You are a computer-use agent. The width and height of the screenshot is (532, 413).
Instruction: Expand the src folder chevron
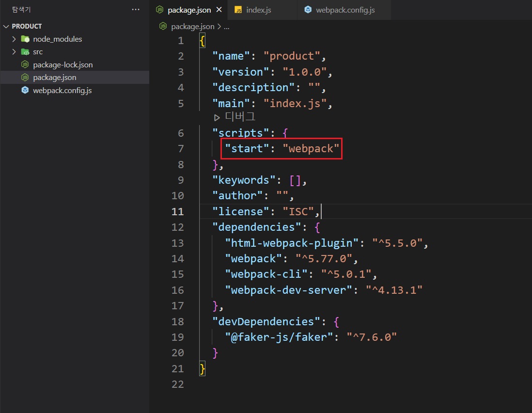14,51
